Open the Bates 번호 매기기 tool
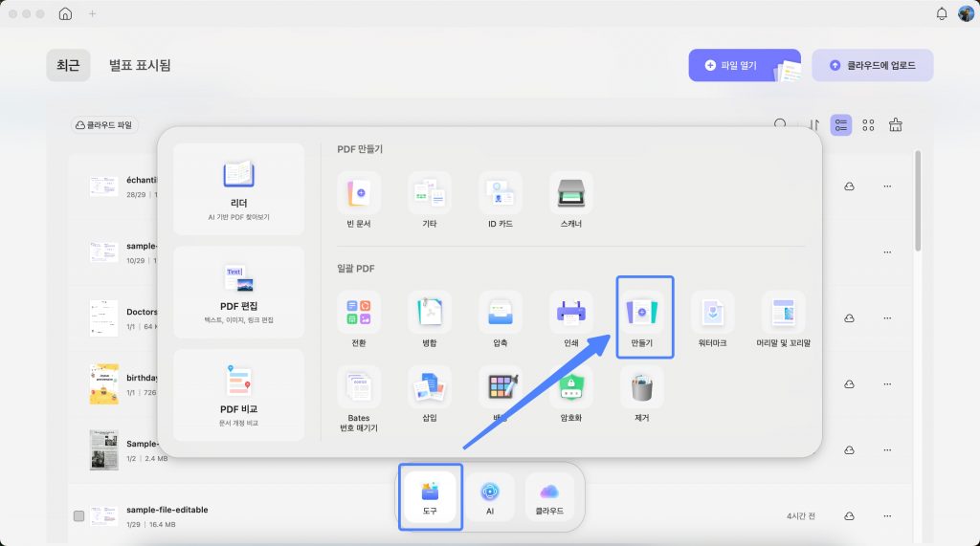Image resolution: width=980 pixels, height=546 pixels. [359, 399]
